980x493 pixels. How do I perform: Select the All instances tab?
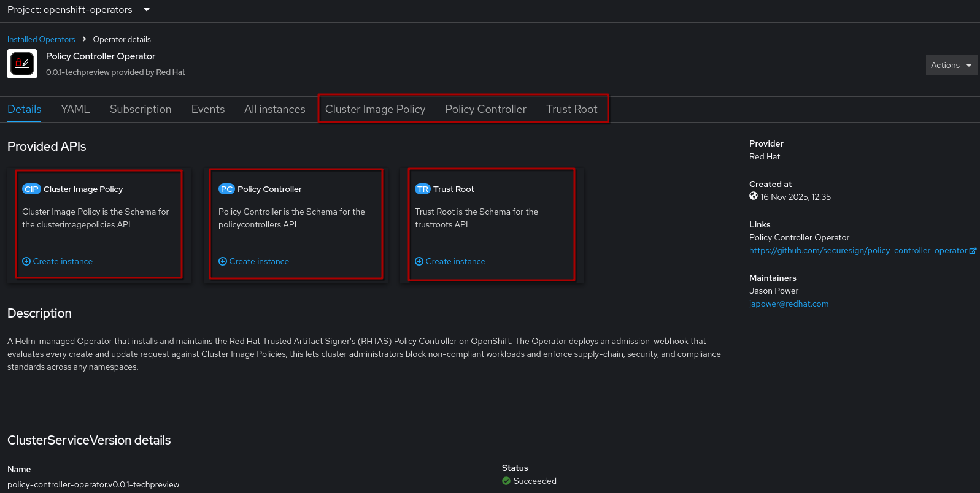(274, 109)
